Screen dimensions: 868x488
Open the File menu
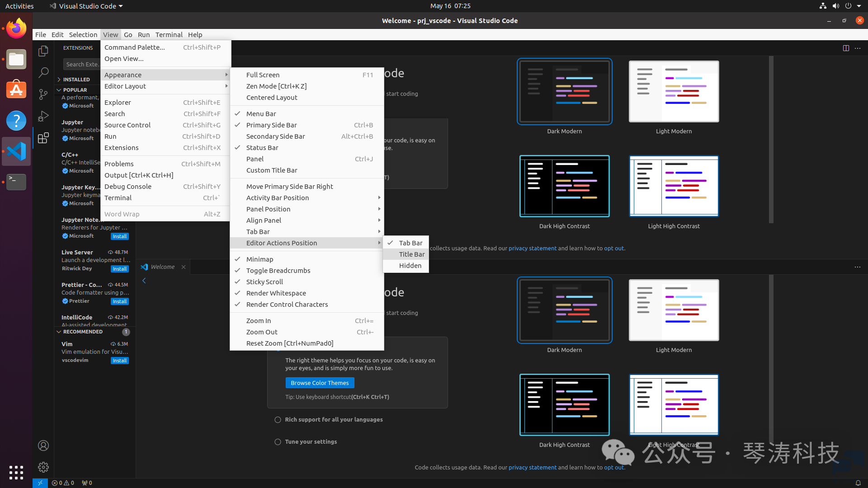tap(41, 35)
